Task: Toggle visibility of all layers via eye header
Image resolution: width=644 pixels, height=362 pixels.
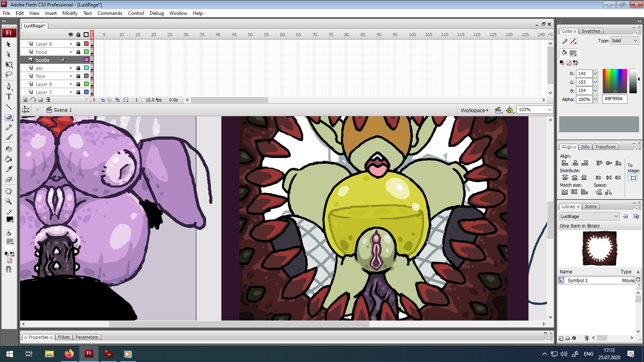Action: [x=70, y=35]
